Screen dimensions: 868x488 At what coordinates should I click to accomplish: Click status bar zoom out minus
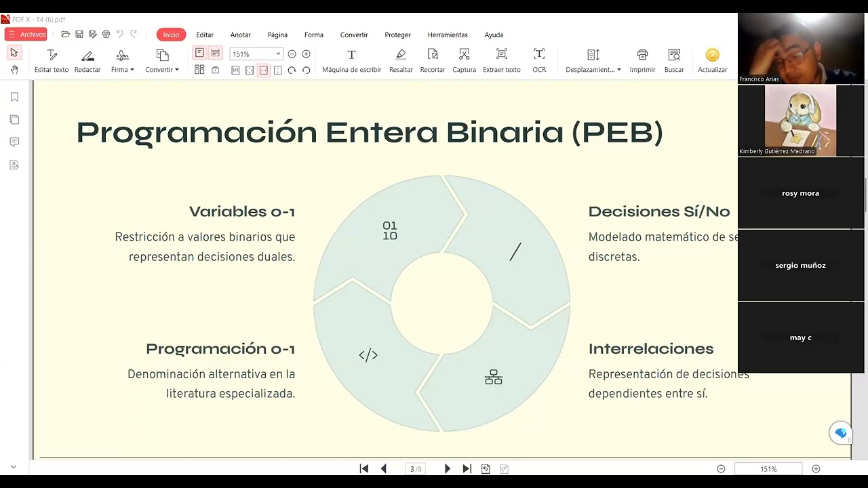pos(721,468)
